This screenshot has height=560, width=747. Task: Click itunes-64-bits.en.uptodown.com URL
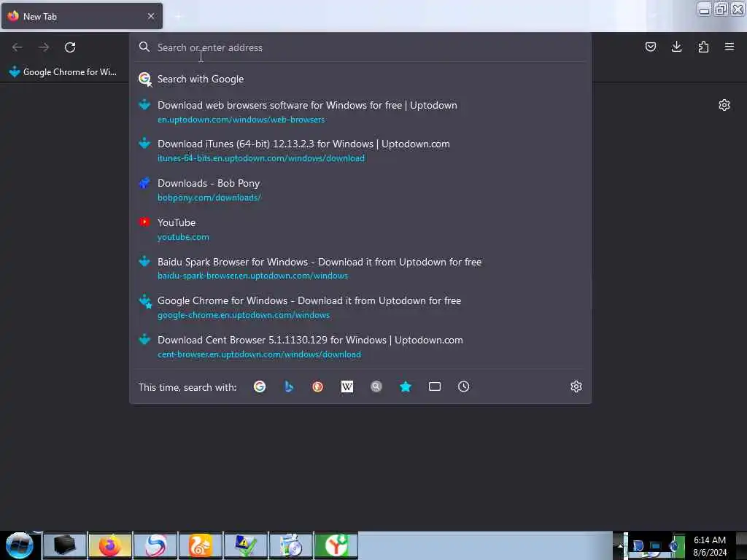pyautogui.click(x=261, y=158)
